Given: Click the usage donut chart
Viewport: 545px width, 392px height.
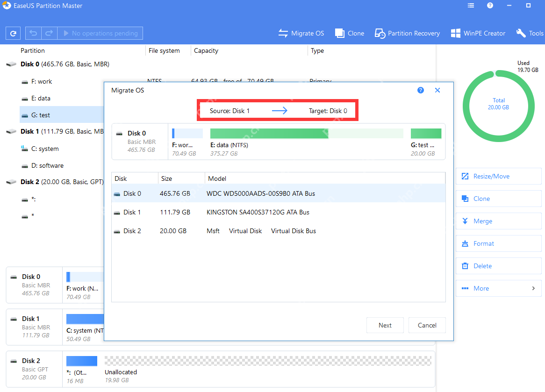Looking at the screenshot, I should coord(498,106).
